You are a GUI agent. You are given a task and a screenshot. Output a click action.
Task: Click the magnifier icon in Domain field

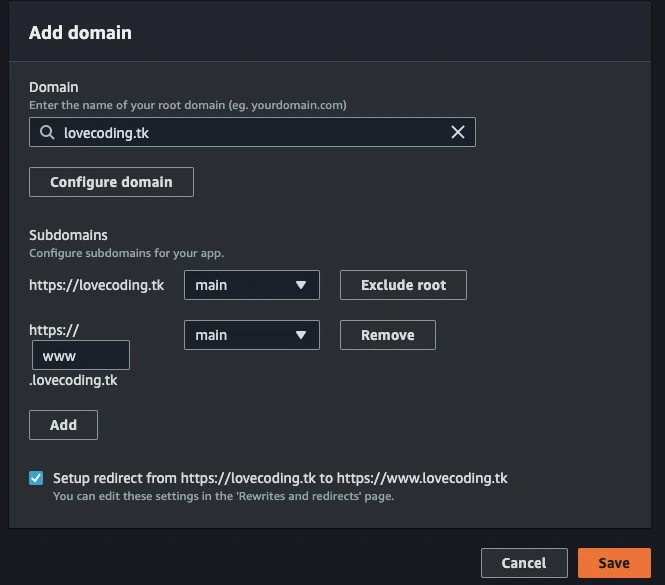(x=46, y=132)
